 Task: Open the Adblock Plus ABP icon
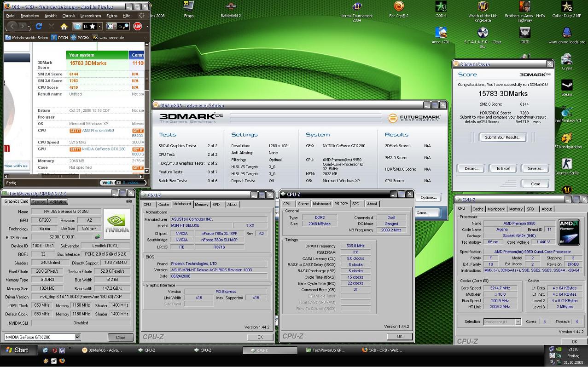138,26
